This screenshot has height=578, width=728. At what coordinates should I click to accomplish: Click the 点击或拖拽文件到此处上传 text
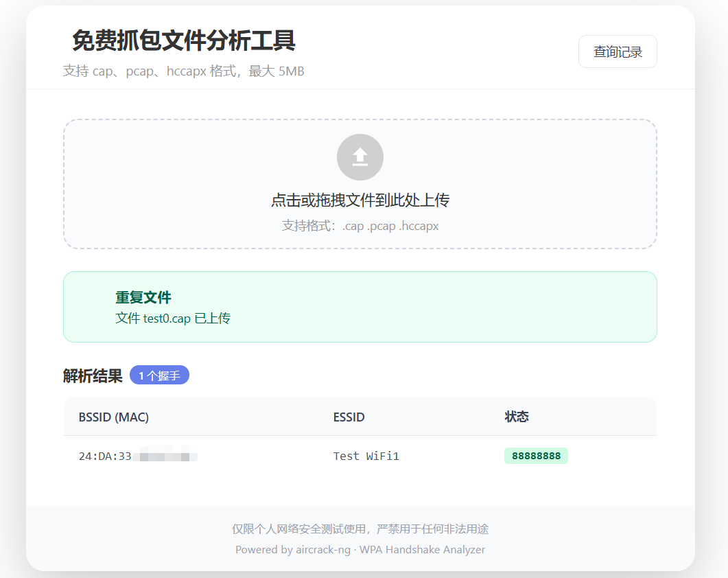coord(360,200)
